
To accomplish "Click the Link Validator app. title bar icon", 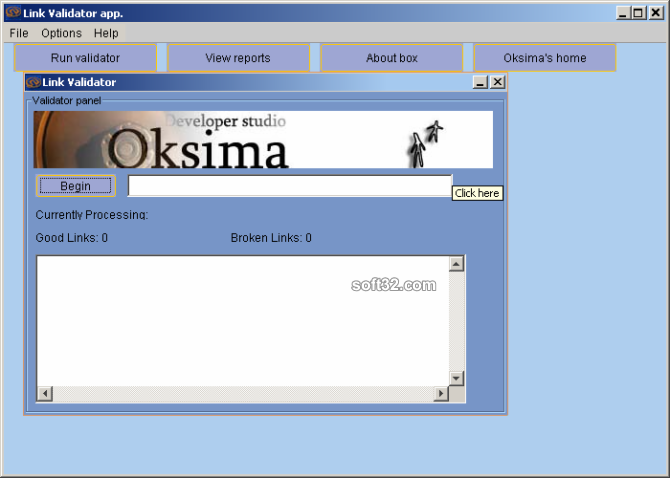I will 12,13.
